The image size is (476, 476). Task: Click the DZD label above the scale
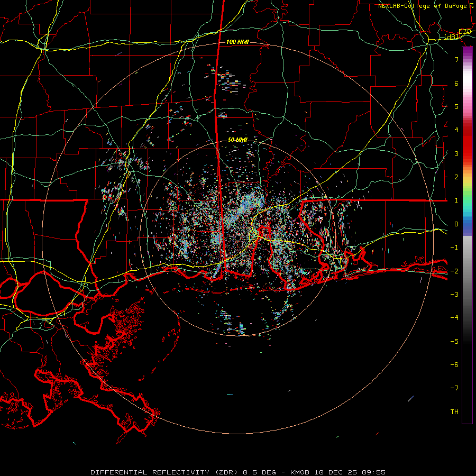click(465, 32)
